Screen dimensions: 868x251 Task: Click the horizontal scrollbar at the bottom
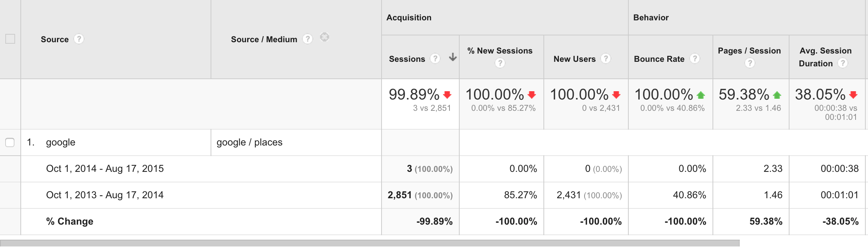(x=370, y=243)
